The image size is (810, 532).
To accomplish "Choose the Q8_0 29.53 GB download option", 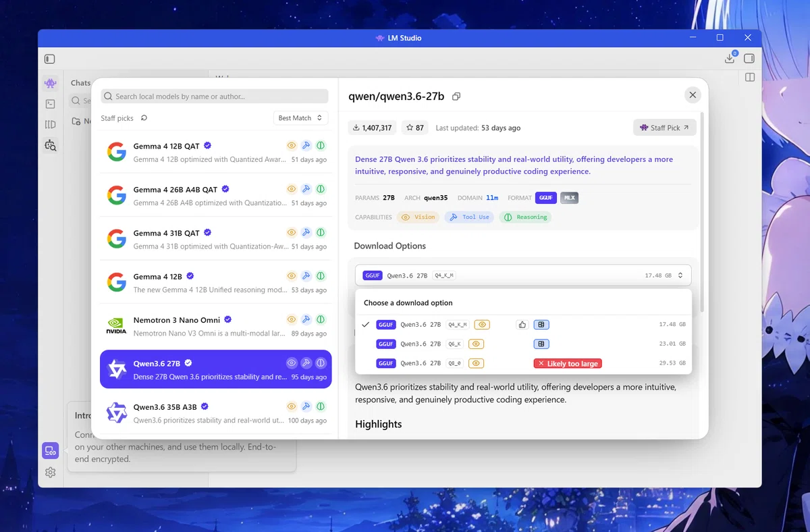I will [523, 363].
